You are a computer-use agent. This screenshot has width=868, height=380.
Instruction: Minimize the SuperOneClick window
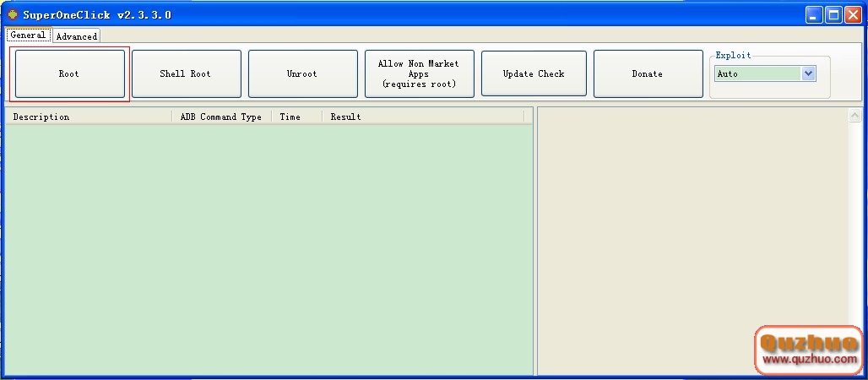coord(814,15)
